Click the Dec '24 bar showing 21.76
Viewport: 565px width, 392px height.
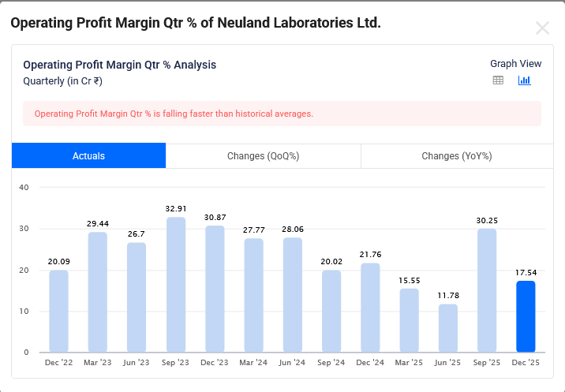370,308
